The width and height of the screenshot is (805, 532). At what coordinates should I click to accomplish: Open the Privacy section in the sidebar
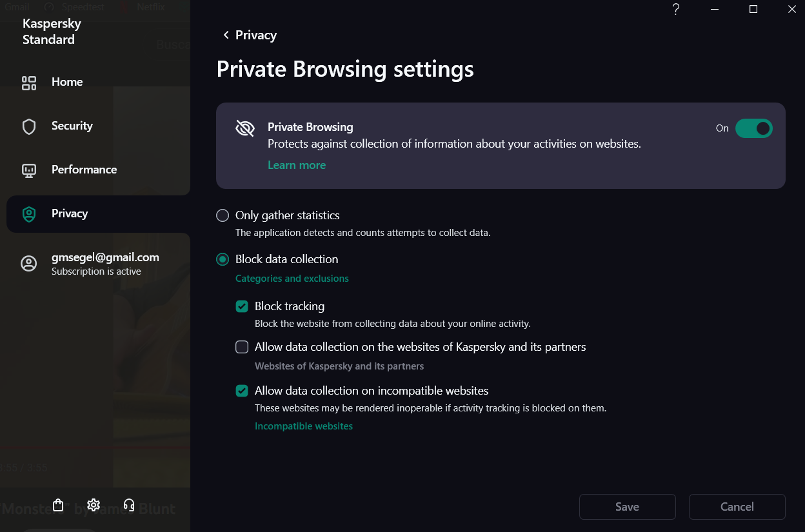(x=70, y=214)
